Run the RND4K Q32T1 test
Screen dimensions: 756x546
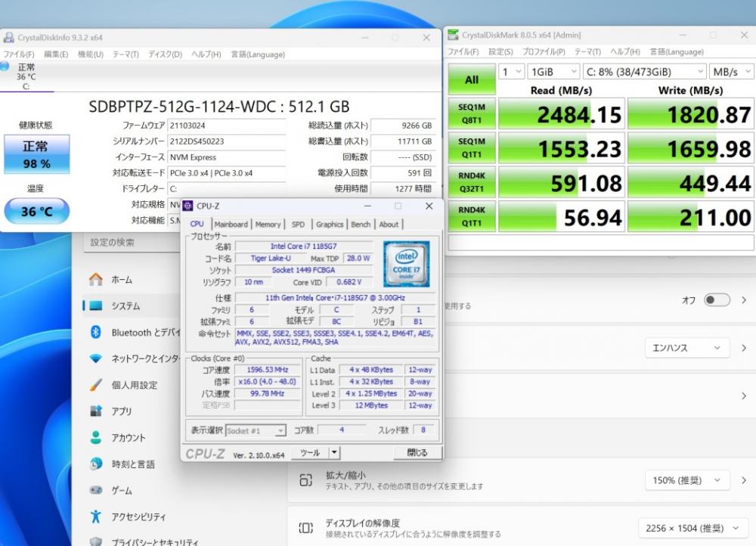pos(472,182)
